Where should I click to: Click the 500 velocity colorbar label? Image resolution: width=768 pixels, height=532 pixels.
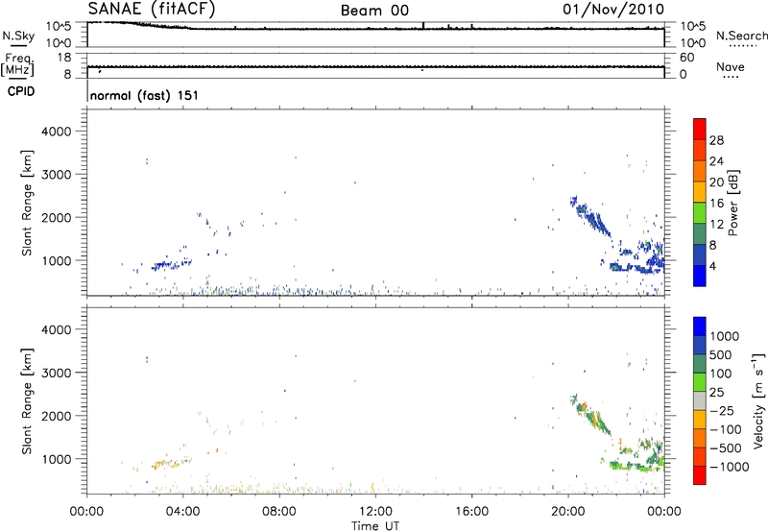coord(721,354)
